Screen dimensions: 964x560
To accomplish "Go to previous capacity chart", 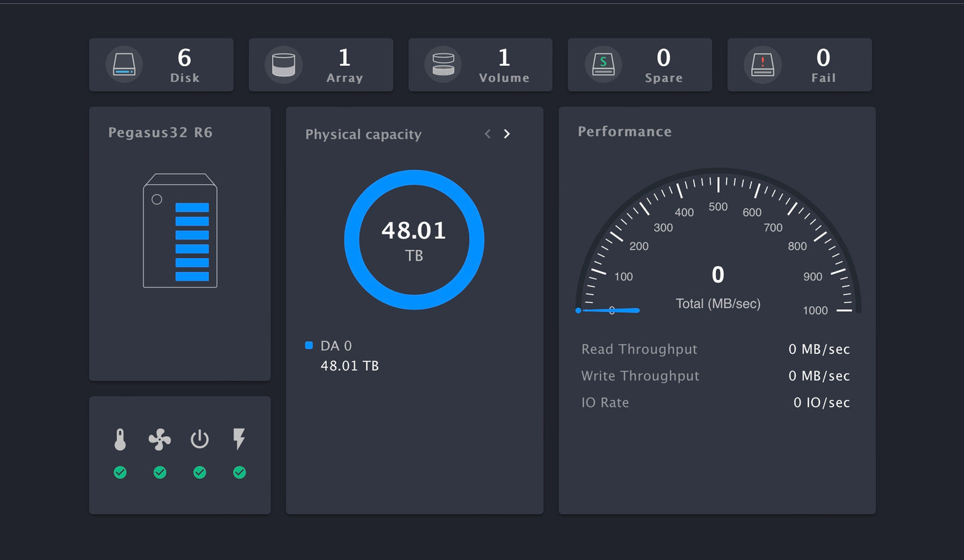I will (x=488, y=134).
